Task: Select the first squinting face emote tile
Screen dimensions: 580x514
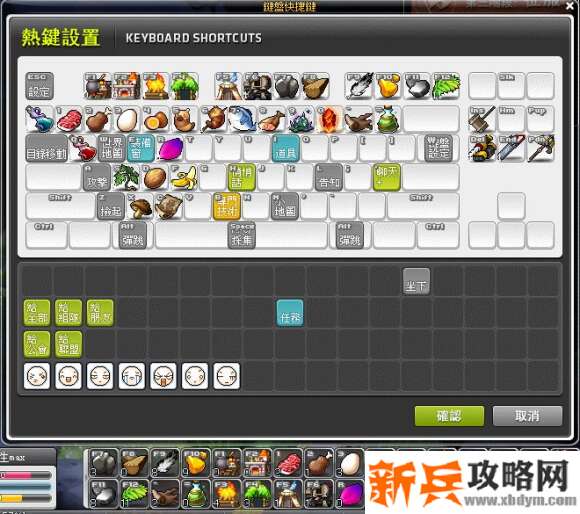Action: click(x=37, y=376)
